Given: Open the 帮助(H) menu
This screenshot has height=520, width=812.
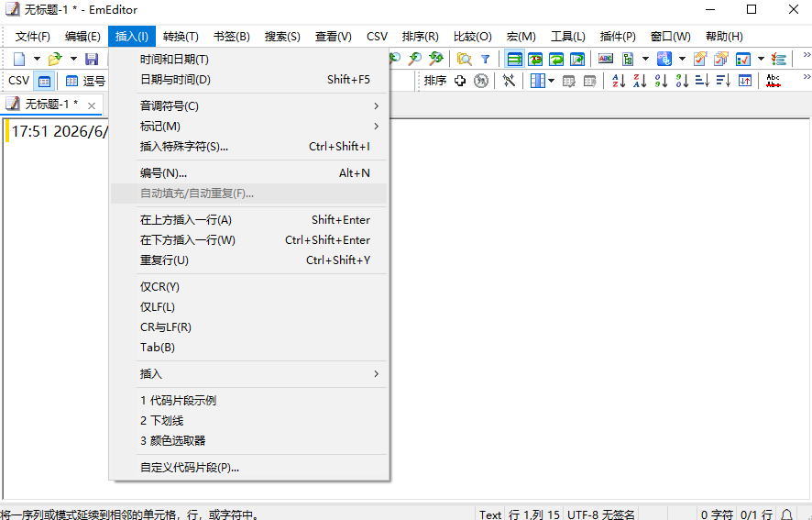Looking at the screenshot, I should click(724, 37).
